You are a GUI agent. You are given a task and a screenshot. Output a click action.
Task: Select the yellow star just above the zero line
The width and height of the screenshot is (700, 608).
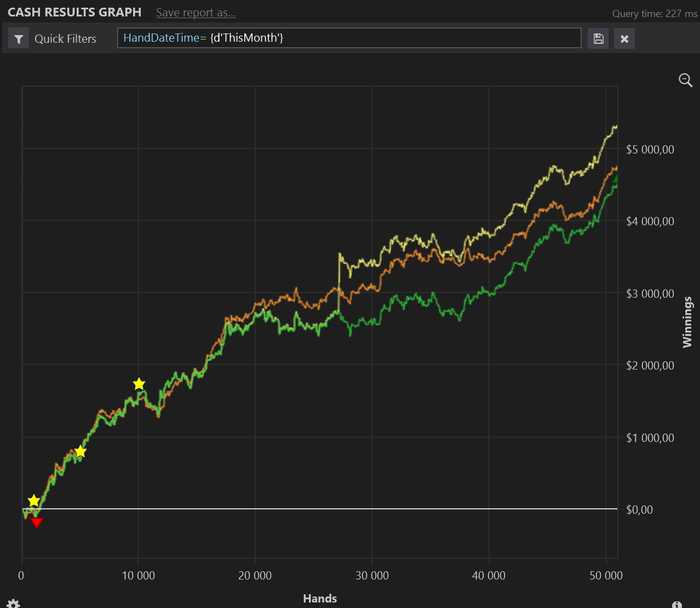(33, 500)
